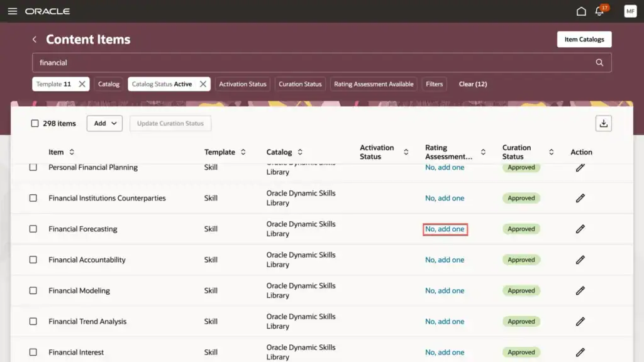
Task: Expand the Add dropdown button
Action: [x=104, y=123]
